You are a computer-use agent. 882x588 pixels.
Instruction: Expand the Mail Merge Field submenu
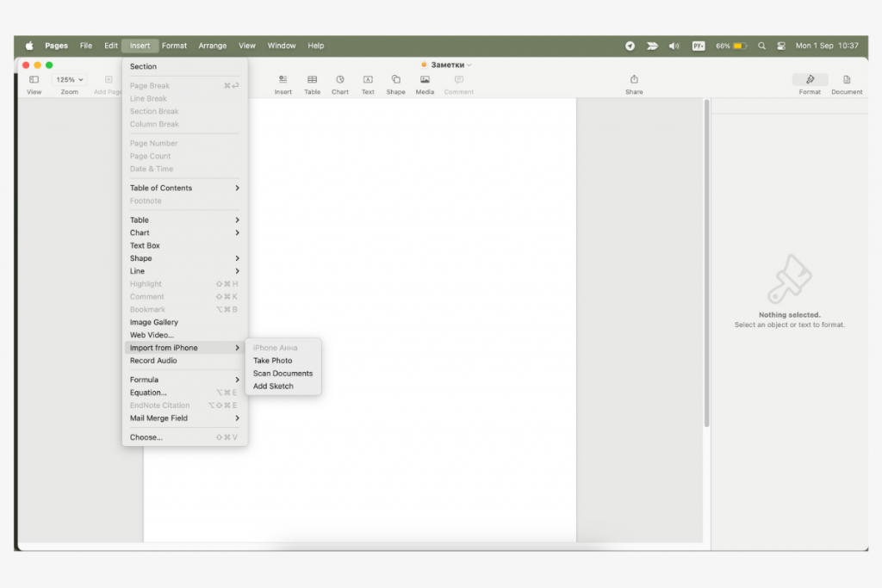[x=184, y=418]
